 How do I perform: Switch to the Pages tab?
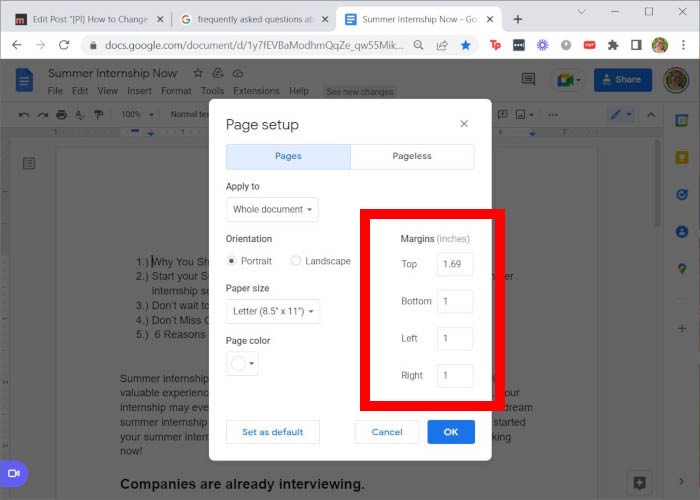(x=288, y=156)
